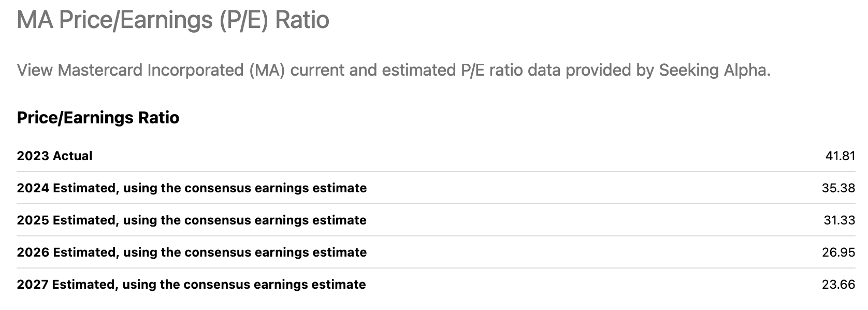The image size is (868, 310).
Task: Click "Mastercard Incorporated" in the description
Action: coord(150,70)
